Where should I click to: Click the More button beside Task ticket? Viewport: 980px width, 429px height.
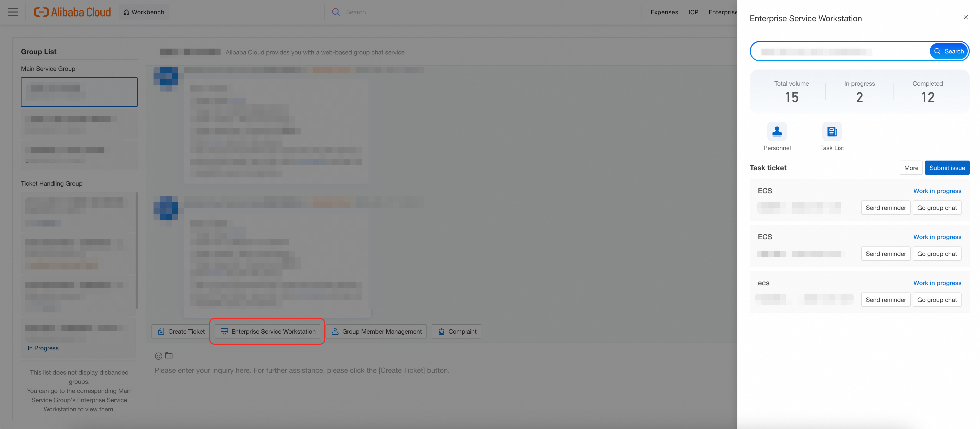(x=911, y=168)
